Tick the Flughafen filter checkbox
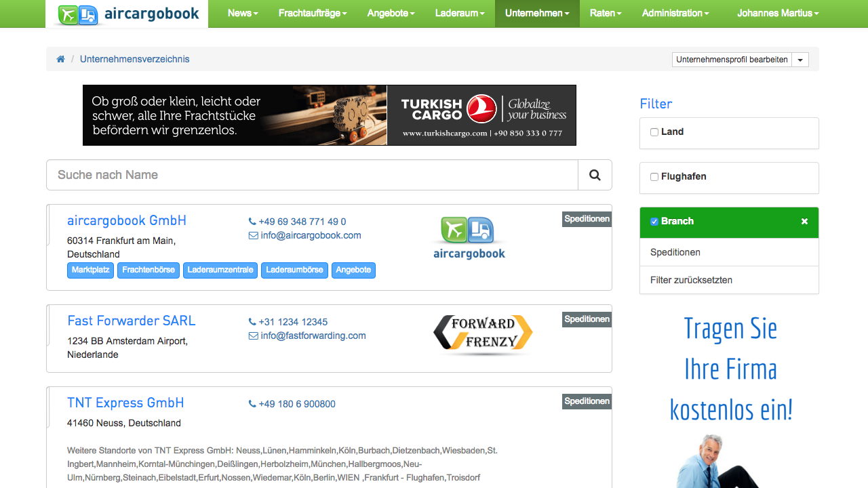 [x=654, y=177]
